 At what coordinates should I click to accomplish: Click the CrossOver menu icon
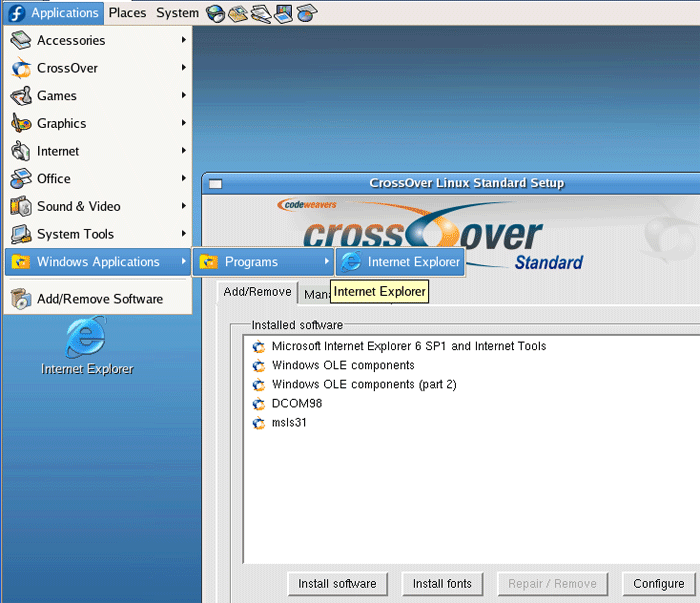21,68
